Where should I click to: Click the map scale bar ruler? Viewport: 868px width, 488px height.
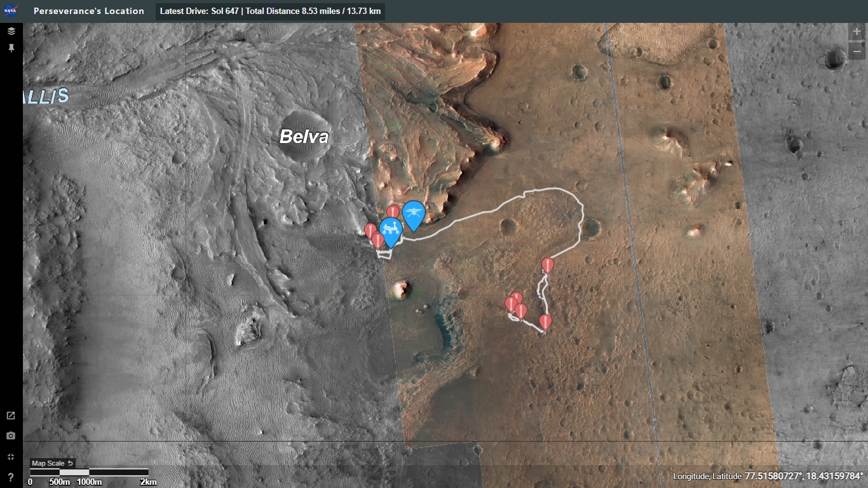(89, 472)
